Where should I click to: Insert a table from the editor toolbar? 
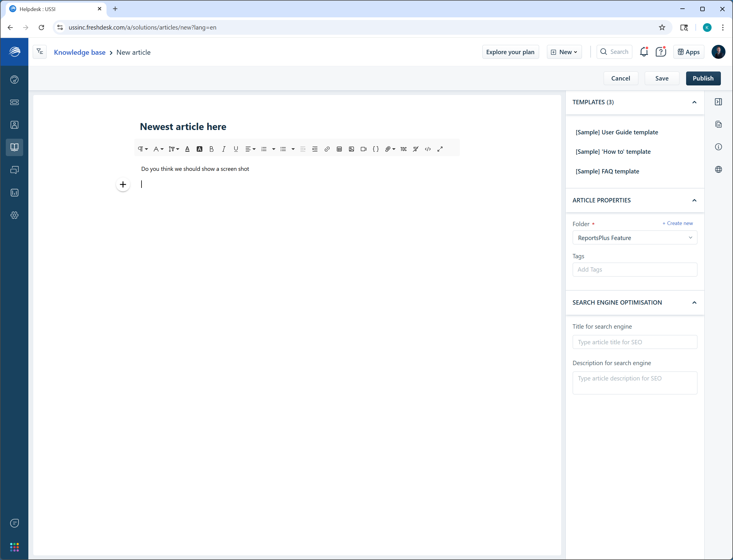tap(339, 149)
